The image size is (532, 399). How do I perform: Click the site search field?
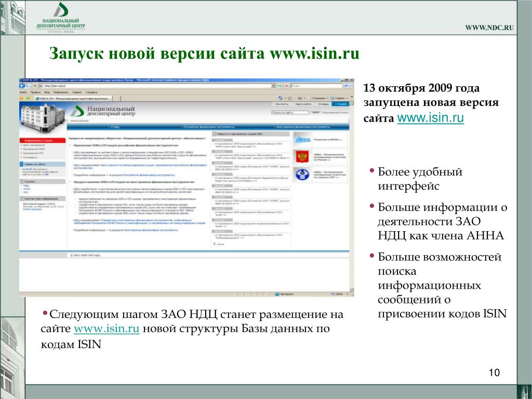(290, 112)
